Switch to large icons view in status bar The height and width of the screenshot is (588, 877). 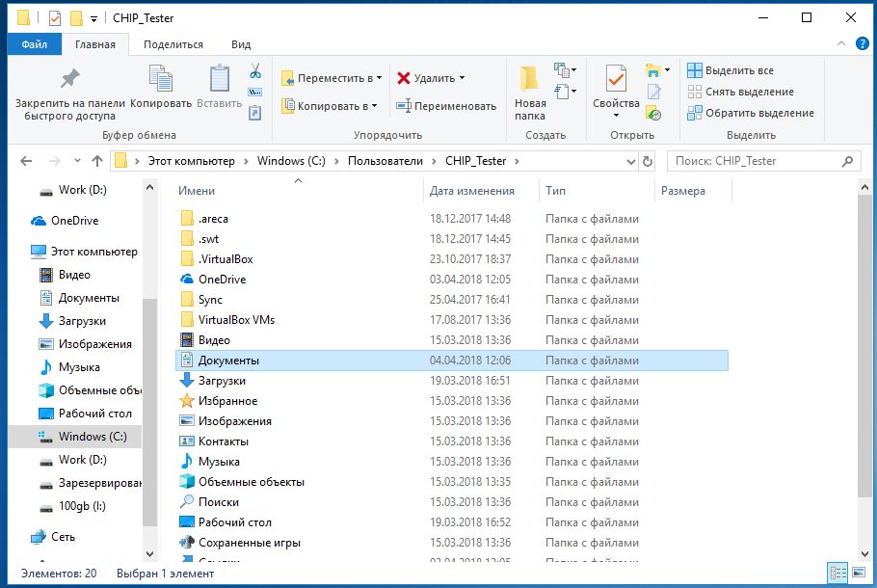coord(860,573)
